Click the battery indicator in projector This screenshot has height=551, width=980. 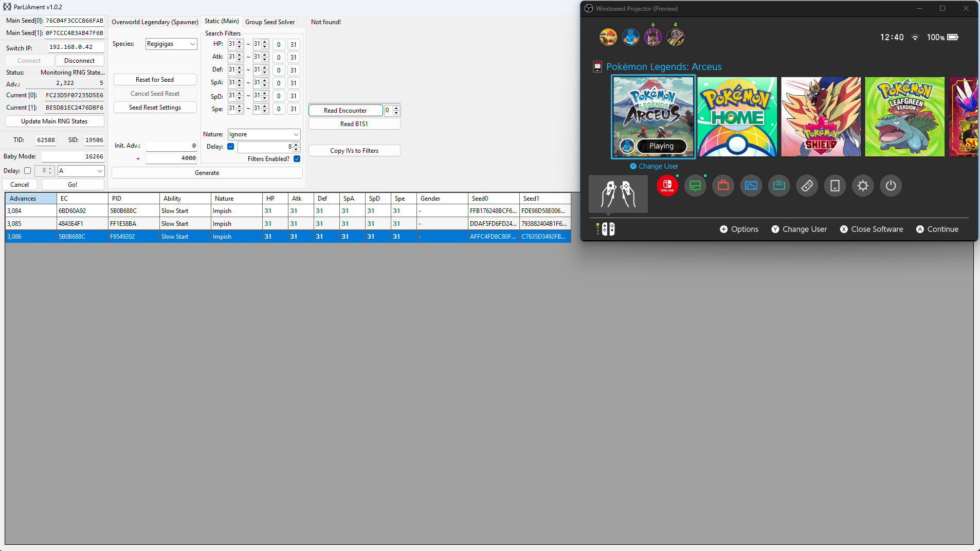(x=953, y=37)
